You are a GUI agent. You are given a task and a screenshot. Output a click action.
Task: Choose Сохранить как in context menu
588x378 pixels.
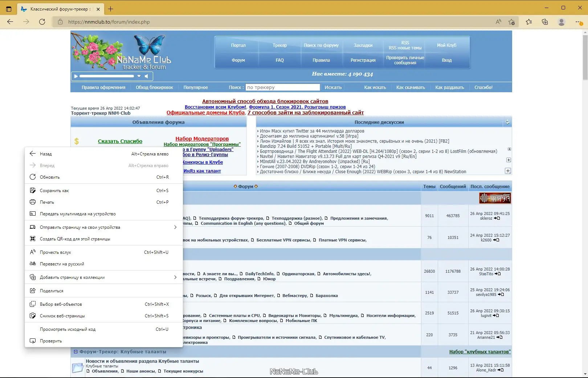click(x=104, y=191)
